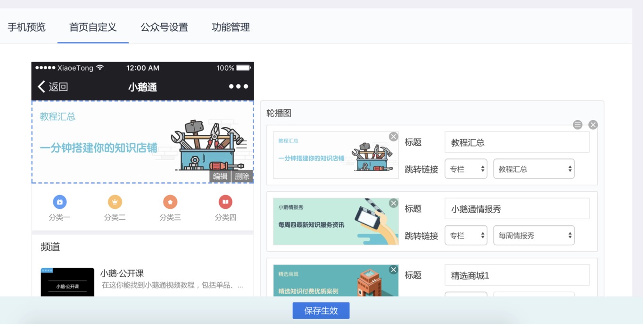The width and height of the screenshot is (644, 329).
Task: Open 专栏 link type dropdown for 小鹅通情报秀 row
Action: [466, 236]
